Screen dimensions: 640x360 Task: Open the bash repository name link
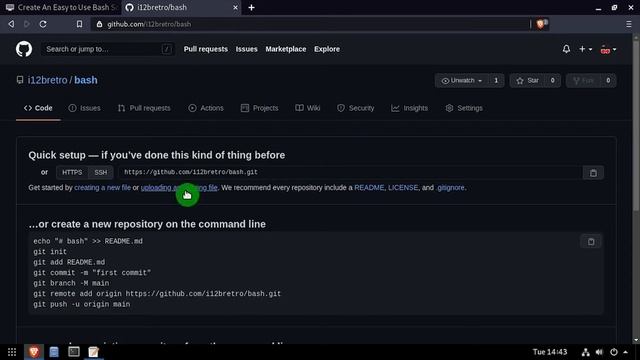point(86,80)
